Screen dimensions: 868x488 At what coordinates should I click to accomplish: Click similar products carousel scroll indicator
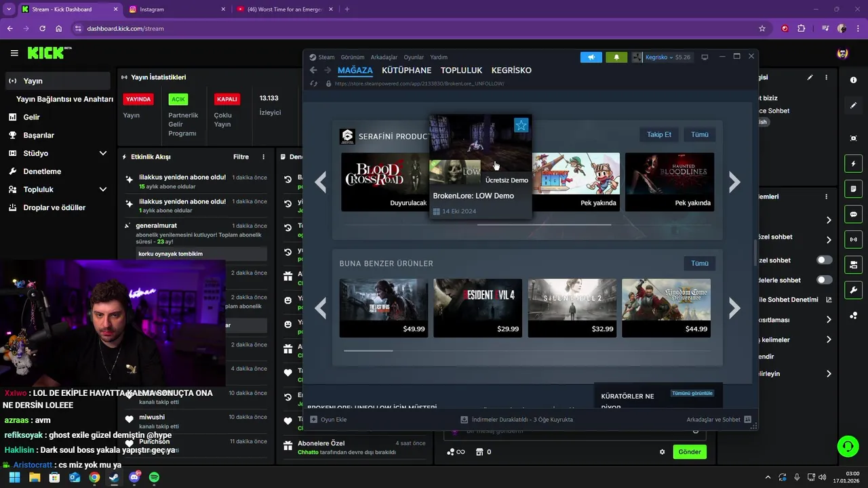[368, 350]
